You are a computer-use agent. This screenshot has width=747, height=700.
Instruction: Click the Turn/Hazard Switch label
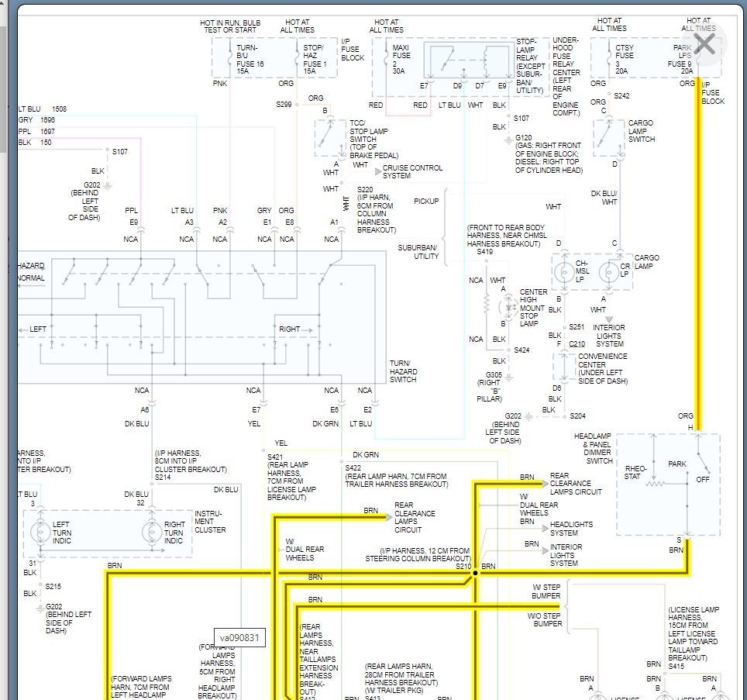(x=404, y=371)
